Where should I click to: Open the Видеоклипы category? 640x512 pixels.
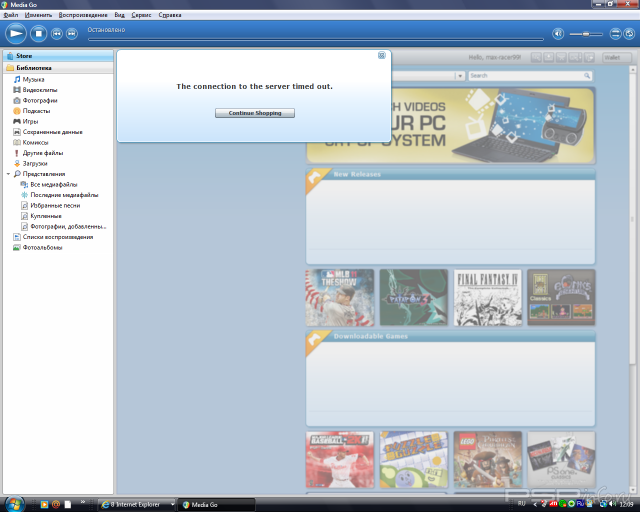[x=39, y=89]
